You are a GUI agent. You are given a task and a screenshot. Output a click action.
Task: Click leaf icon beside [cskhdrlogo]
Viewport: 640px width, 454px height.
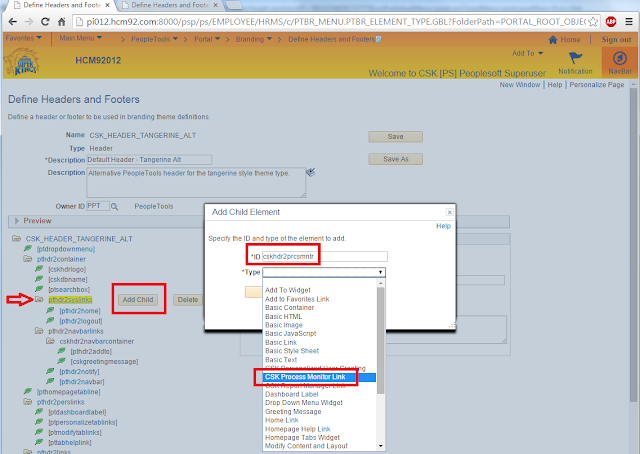pos(39,269)
